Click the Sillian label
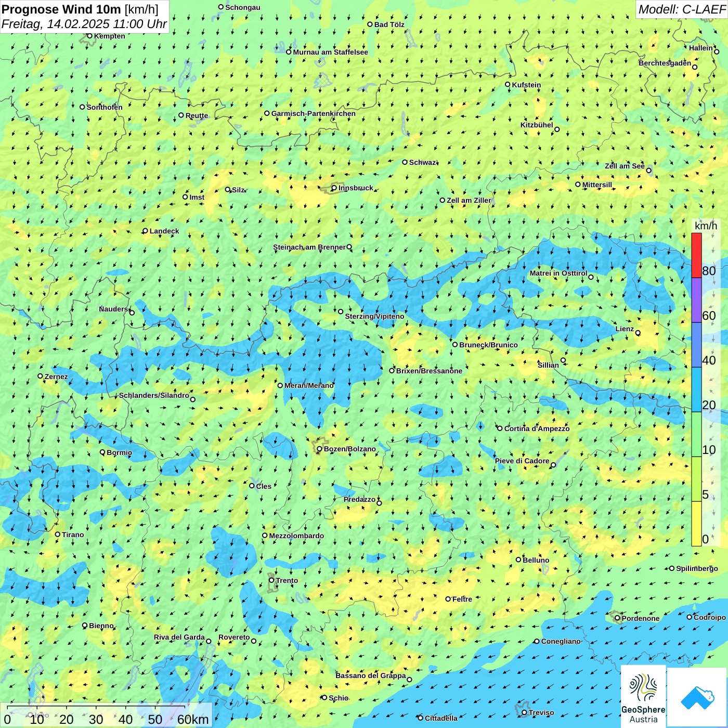Screen dimensions: 728x728 (548, 365)
